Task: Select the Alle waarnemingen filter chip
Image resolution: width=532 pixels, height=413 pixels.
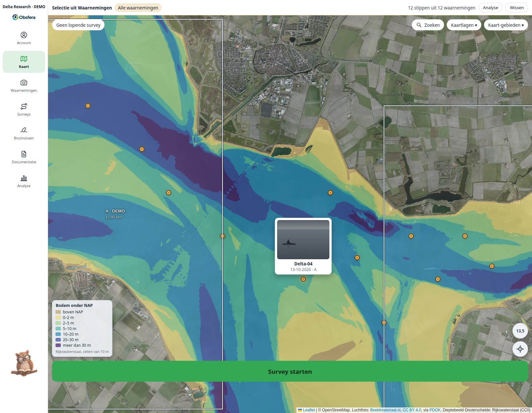Action: tap(138, 8)
